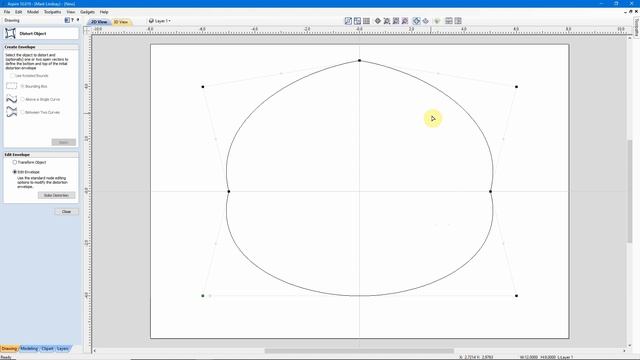Open the Toolpaths side tab on right edge
The height and width of the screenshot is (360, 640).
pyautogui.click(x=636, y=27)
